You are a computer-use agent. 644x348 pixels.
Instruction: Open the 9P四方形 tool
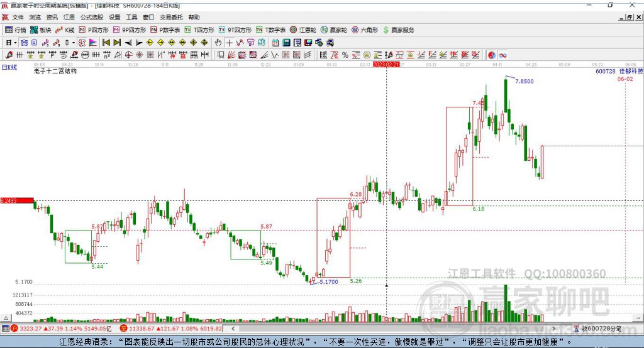click(130, 30)
